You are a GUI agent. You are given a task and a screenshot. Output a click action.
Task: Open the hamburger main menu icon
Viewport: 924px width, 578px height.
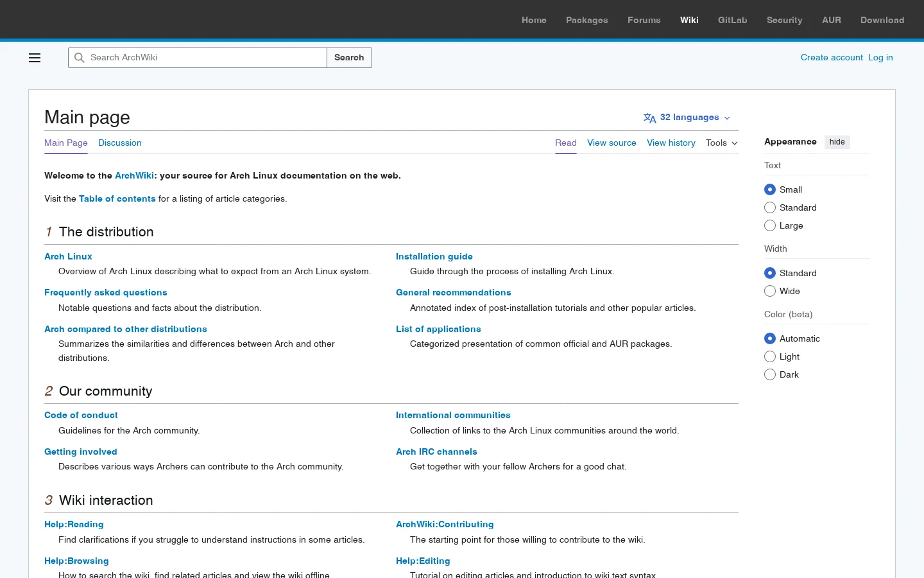pyautogui.click(x=35, y=58)
